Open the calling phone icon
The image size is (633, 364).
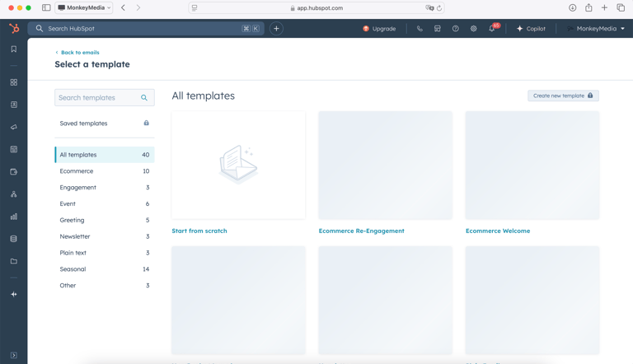pos(420,29)
